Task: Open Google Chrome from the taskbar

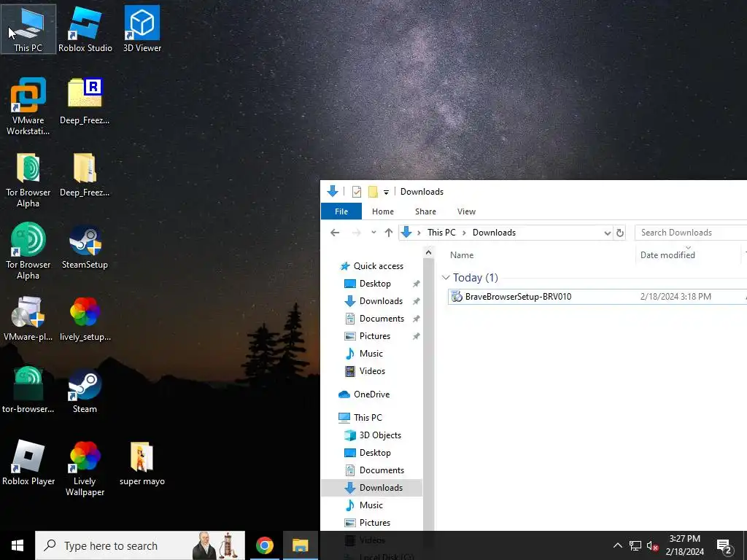Action: pyautogui.click(x=264, y=545)
